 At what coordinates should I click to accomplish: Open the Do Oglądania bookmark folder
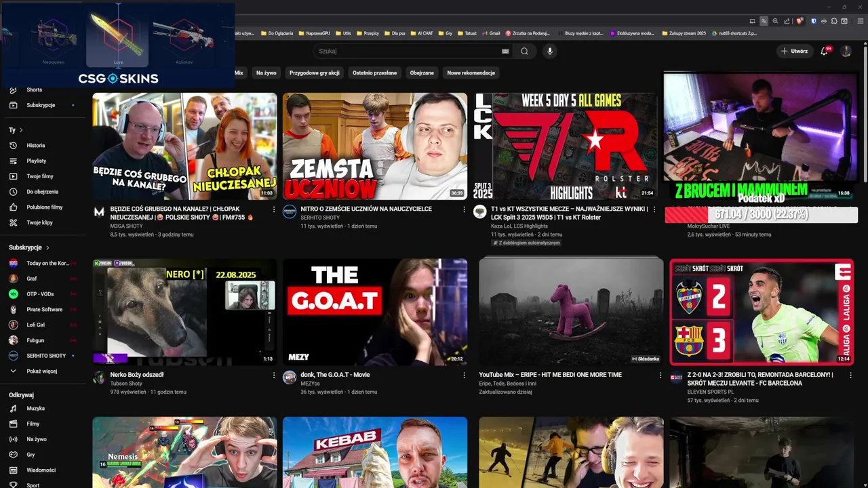[277, 33]
